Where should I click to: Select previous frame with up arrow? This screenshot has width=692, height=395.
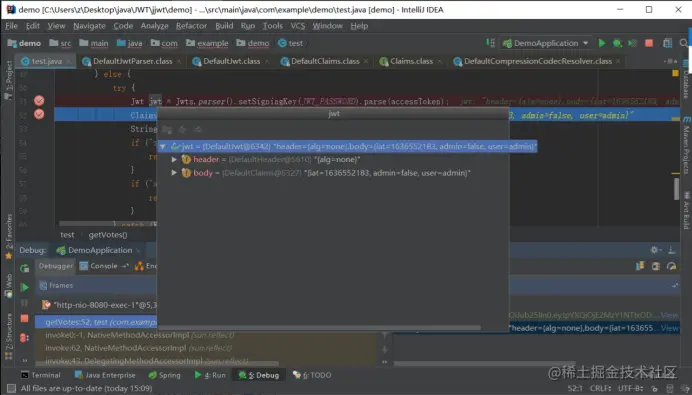click(x=384, y=336)
